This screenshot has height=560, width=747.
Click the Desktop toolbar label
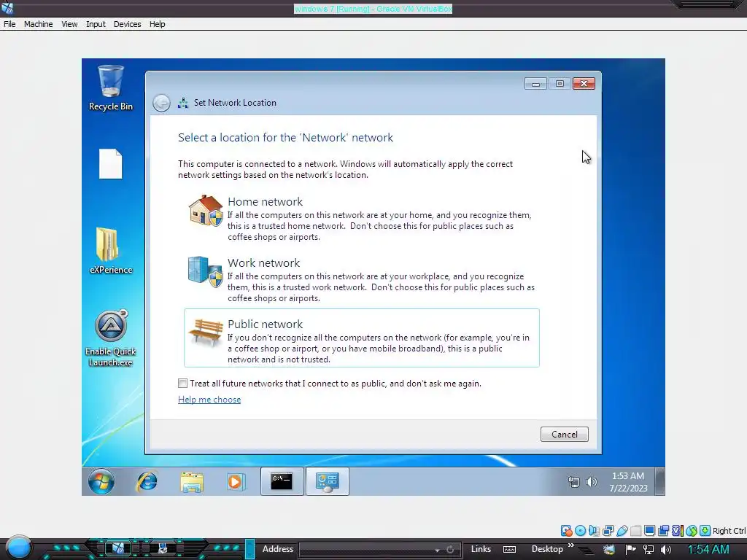point(547,549)
